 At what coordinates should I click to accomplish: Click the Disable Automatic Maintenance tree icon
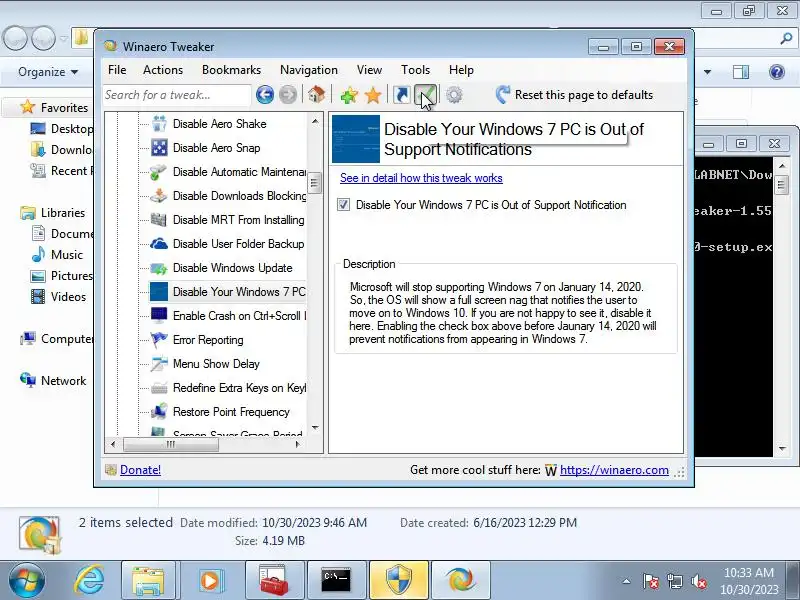[x=159, y=172]
